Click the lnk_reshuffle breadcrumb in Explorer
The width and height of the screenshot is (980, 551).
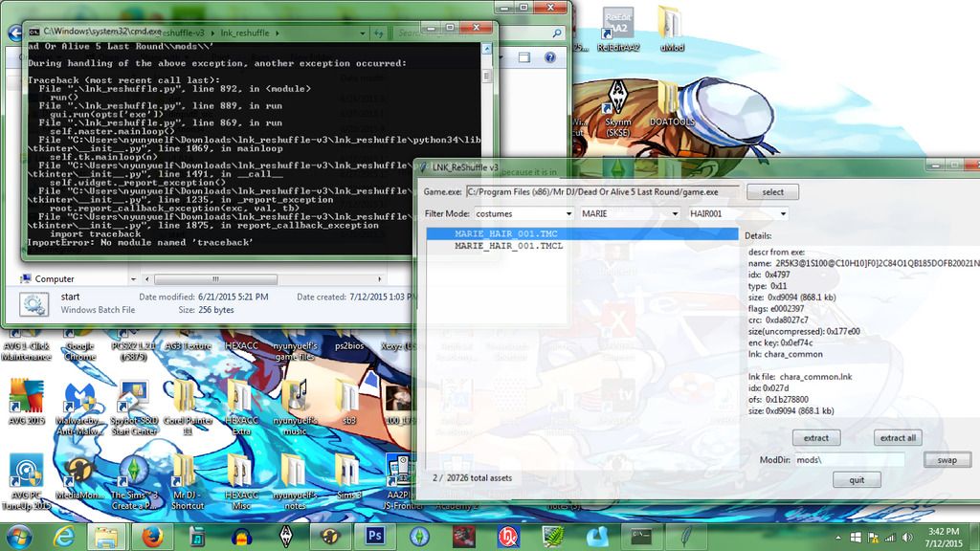click(x=244, y=33)
